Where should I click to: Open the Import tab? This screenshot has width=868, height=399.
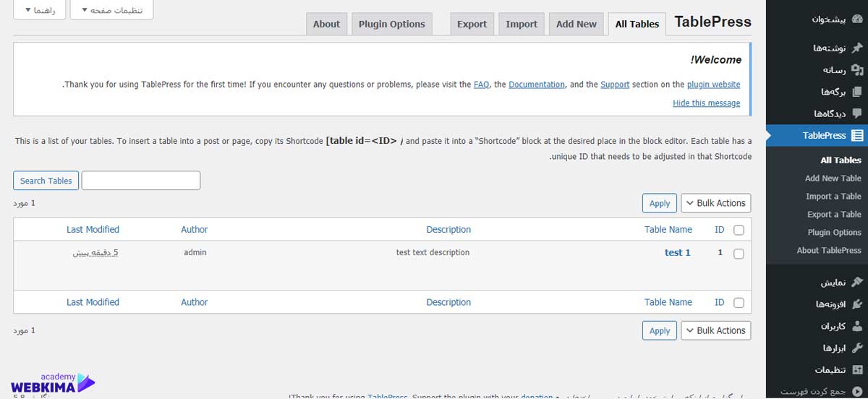click(x=522, y=24)
